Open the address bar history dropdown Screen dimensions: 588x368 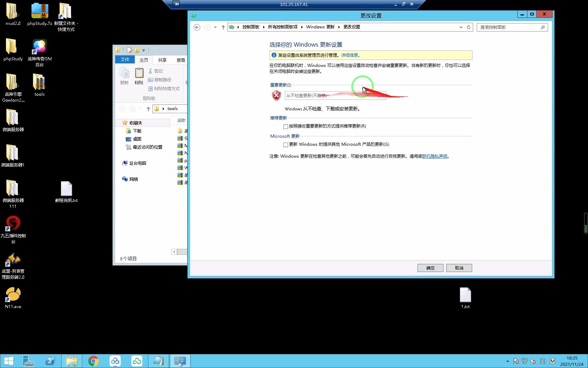pos(461,27)
